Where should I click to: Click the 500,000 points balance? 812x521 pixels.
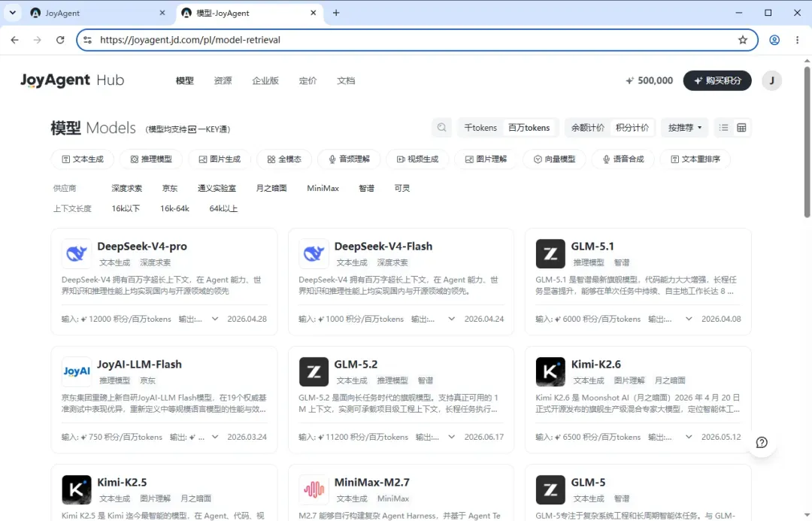(x=650, y=80)
